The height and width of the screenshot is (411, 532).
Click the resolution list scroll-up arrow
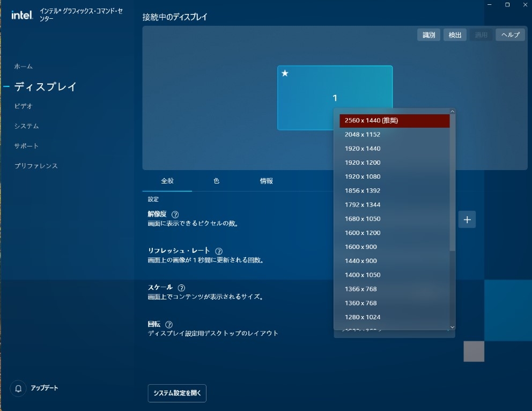[452, 111]
